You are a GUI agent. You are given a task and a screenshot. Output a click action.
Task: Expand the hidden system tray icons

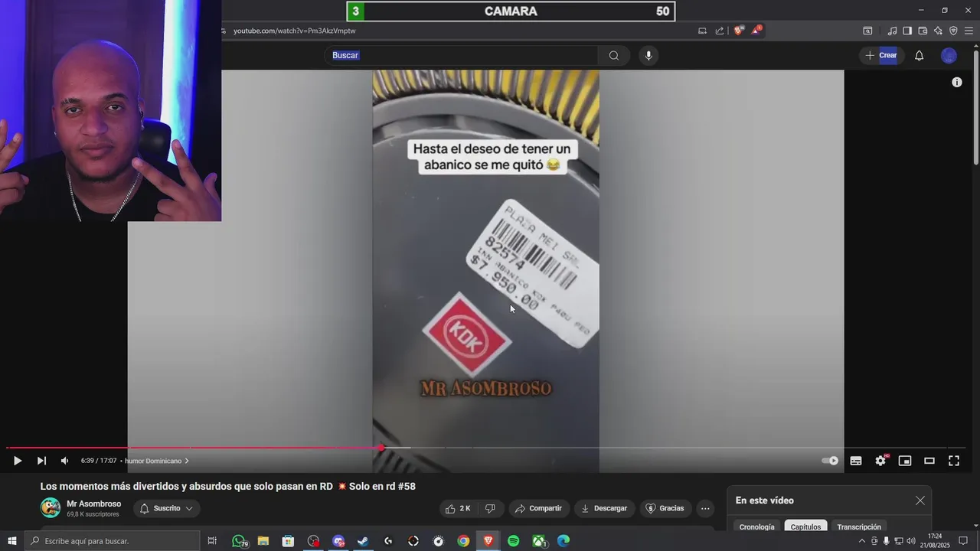861,541
